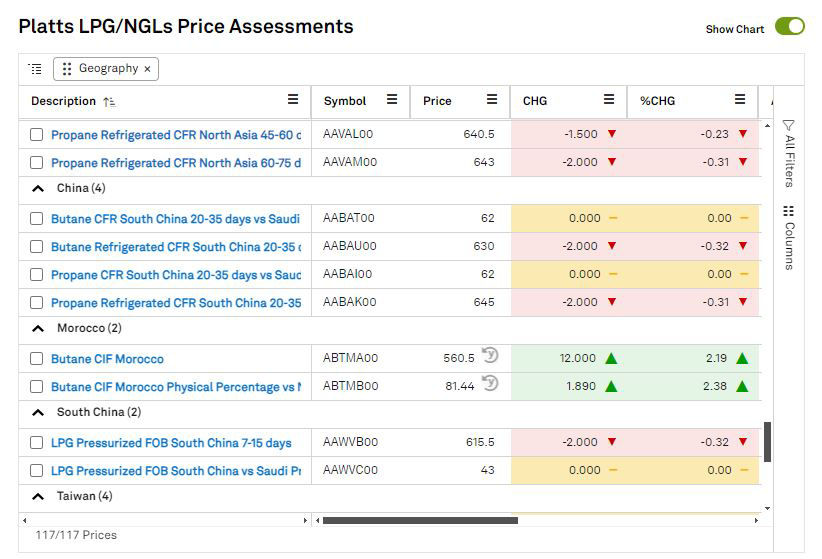Open the Description column menu icon
The width and height of the screenshot is (822, 559).
(293, 100)
